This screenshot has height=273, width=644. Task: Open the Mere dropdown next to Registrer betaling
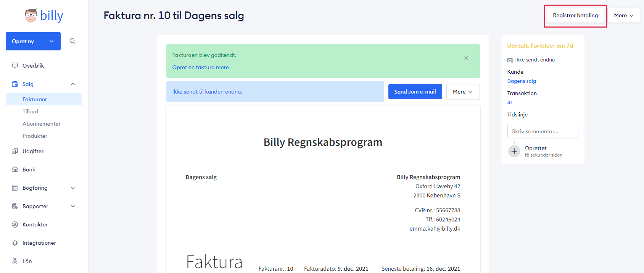pyautogui.click(x=624, y=15)
